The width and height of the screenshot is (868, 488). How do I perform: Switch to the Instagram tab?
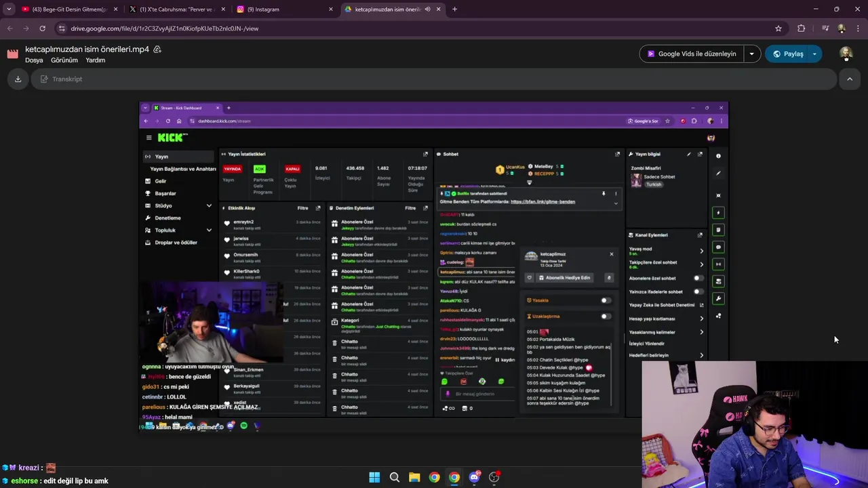pos(285,9)
